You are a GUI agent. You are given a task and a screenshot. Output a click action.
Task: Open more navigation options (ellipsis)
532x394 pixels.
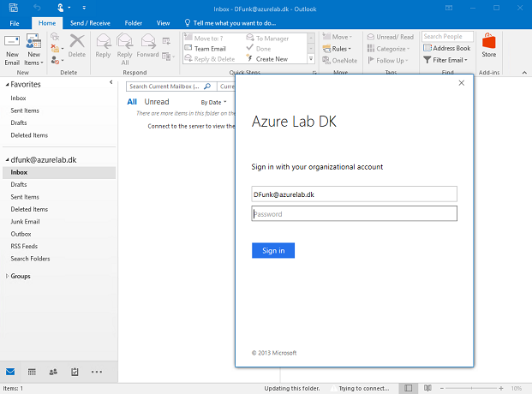[97, 372]
